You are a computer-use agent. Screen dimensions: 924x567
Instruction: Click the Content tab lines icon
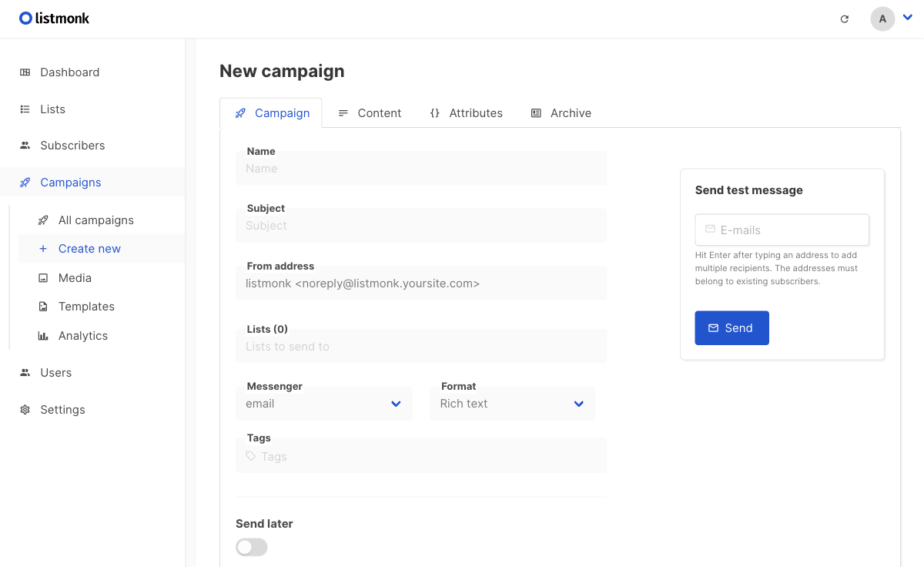(x=343, y=113)
